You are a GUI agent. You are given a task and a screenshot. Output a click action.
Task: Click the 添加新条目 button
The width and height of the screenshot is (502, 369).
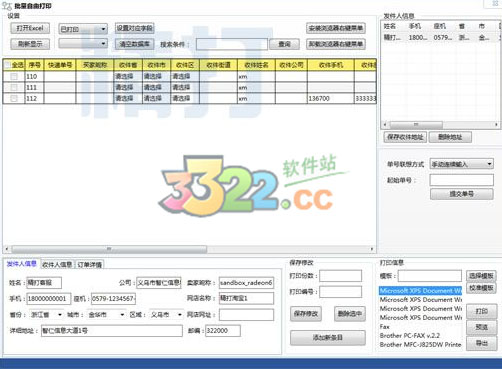coord(328,338)
